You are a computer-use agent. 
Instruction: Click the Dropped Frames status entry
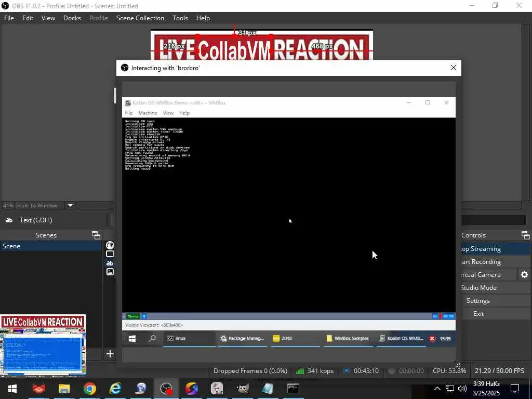click(250, 371)
